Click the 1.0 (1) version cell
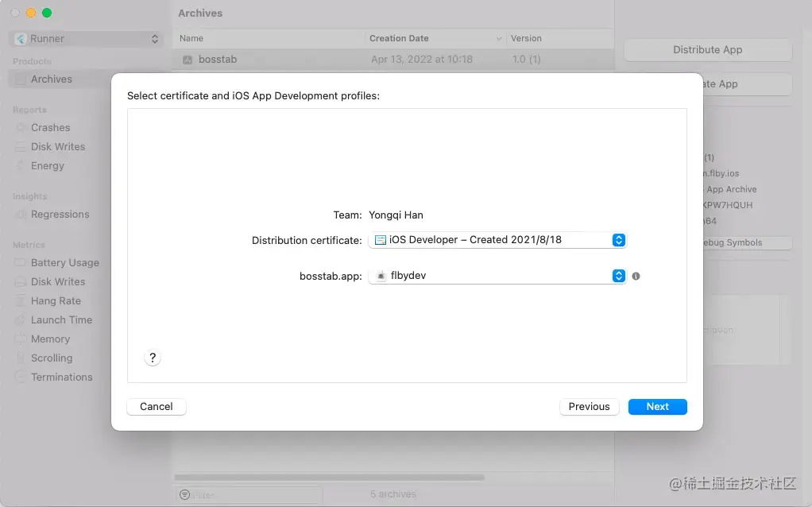Screen dimensions: 812x507 pyautogui.click(x=526, y=60)
